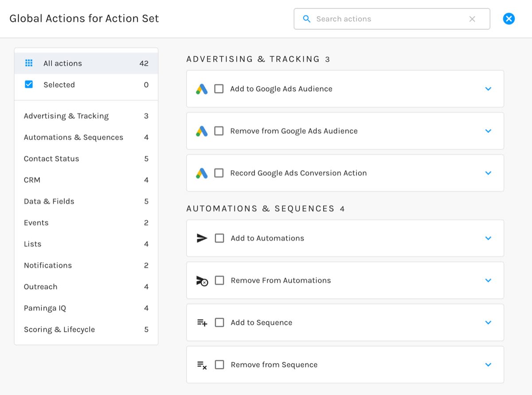The image size is (532, 395).
Task: Show All actions category
Action: 86,63
